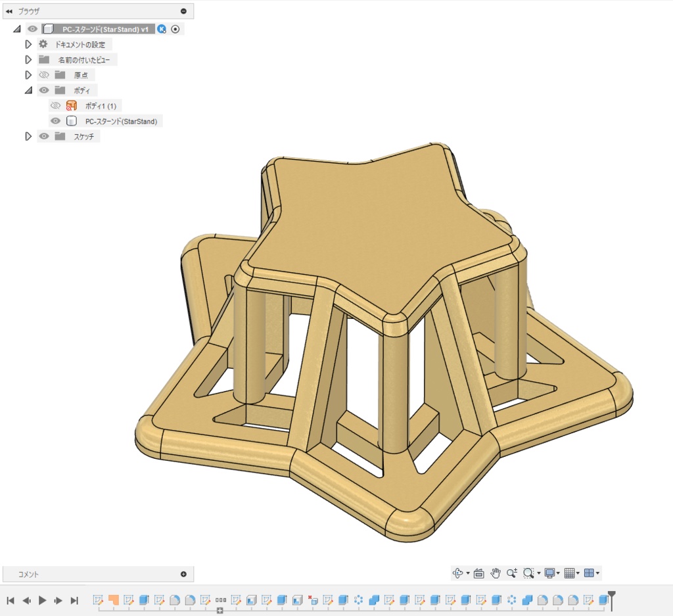This screenshot has width=673, height=616.
Task: Hide the ボディ folder with its eye icon
Action: [43, 89]
